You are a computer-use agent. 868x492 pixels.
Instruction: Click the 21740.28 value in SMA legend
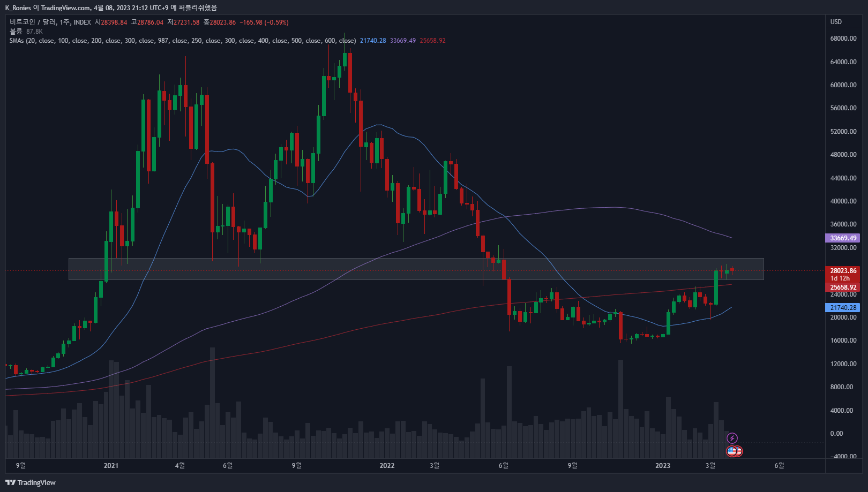(x=373, y=41)
